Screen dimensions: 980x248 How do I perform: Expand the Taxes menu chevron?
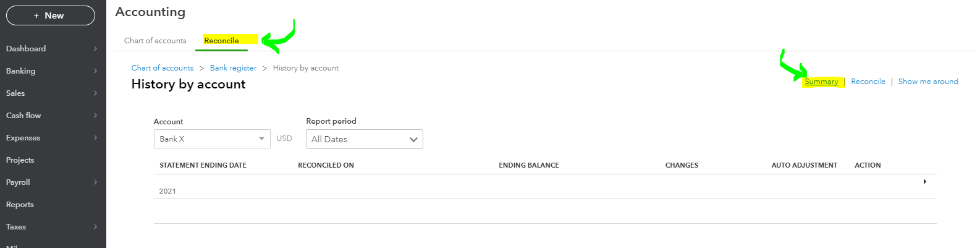coord(95,227)
